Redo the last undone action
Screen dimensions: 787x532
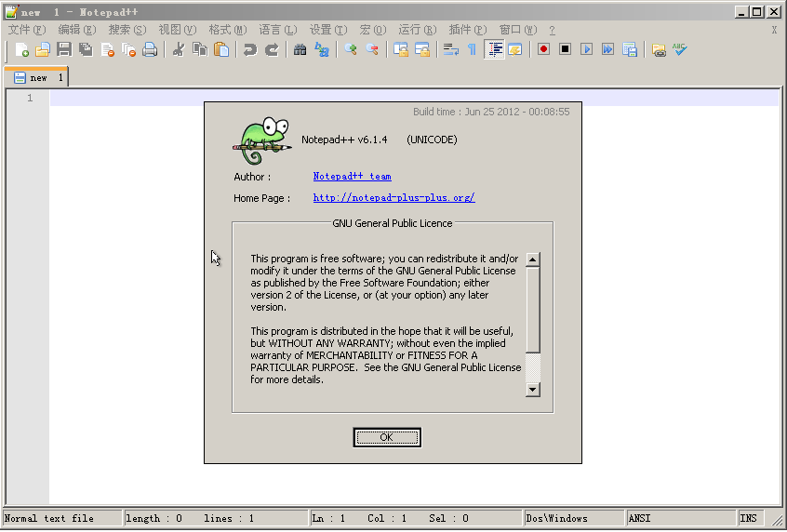click(x=271, y=49)
